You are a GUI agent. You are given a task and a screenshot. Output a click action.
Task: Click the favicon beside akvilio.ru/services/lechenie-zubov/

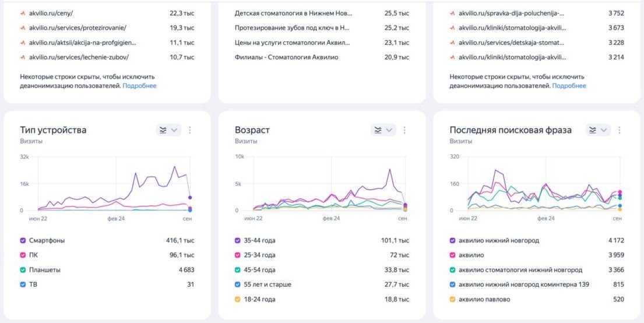point(23,57)
